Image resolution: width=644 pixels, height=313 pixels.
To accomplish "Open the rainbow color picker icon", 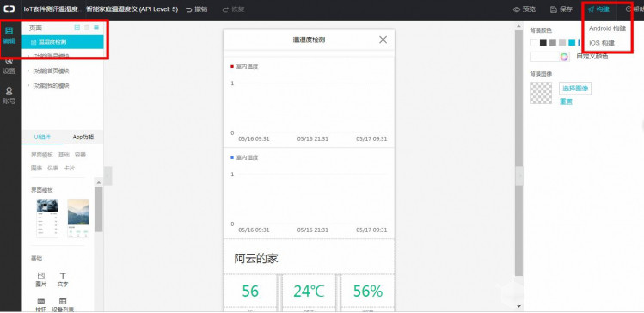I will (564, 57).
